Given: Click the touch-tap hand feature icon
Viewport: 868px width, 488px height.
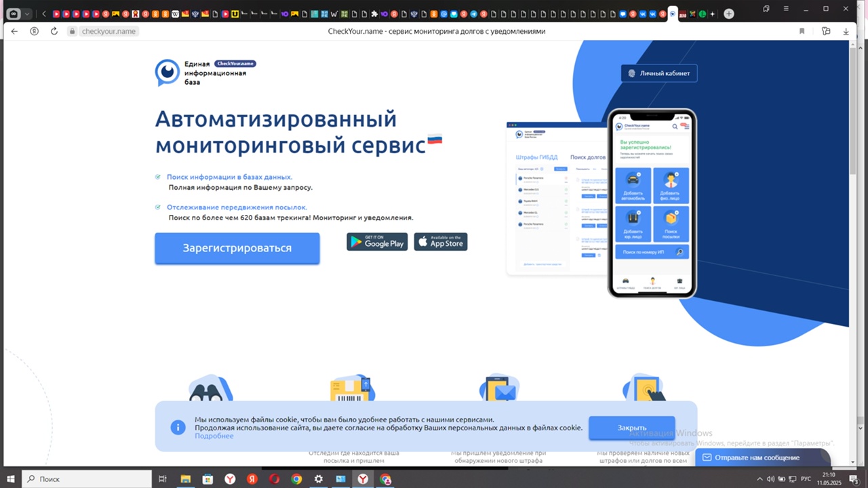Looking at the screenshot, I should click(x=644, y=388).
